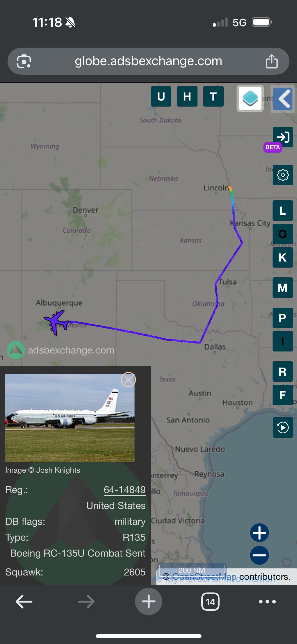Open the browser three-dots menu
Screen dimensions: 297x644
(x=267, y=602)
